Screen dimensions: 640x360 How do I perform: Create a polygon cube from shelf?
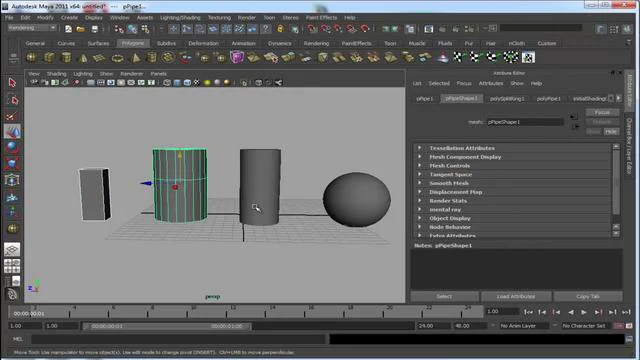[49, 58]
